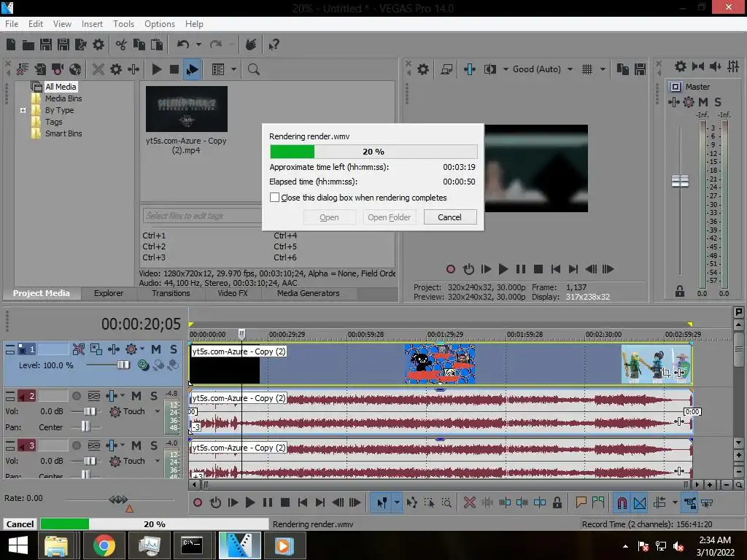Open editing tool dropdown arrow in timeline toolbar

click(x=396, y=502)
